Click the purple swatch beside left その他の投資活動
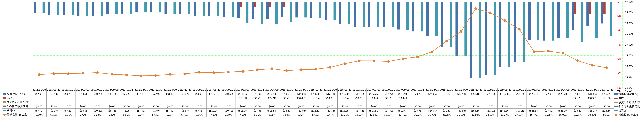Image resolution: width=644 pixels, height=117 pixels. point(4,107)
